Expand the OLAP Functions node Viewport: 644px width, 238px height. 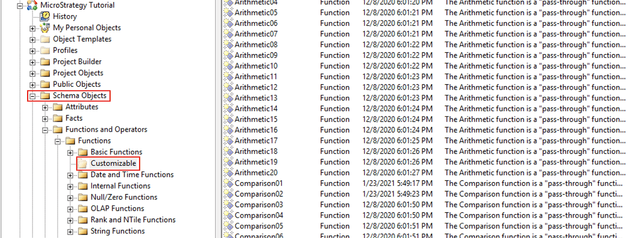[71, 209]
